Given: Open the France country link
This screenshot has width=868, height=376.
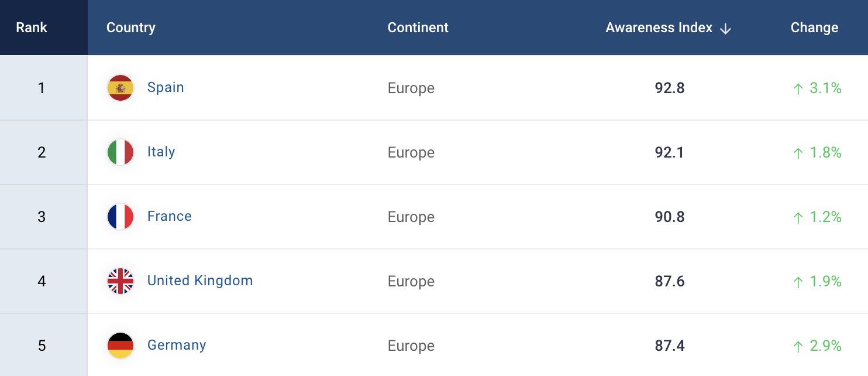Looking at the screenshot, I should click(170, 216).
